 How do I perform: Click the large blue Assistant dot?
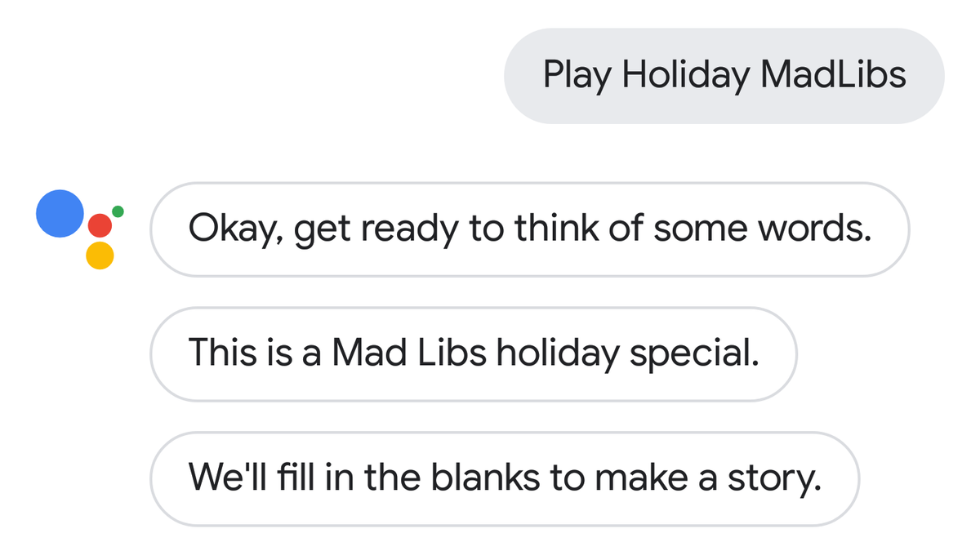point(60,213)
